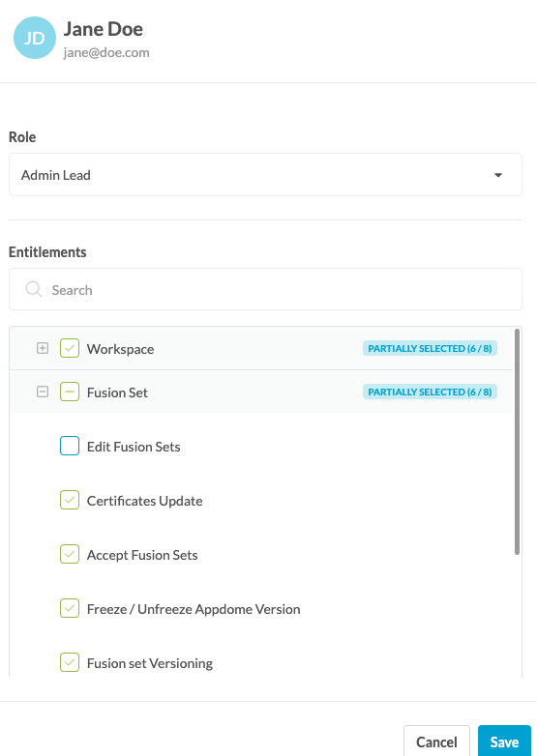Uncheck Freeze / Unfreeze Appdome Version
Viewport: 537px width, 756px height.
point(70,608)
